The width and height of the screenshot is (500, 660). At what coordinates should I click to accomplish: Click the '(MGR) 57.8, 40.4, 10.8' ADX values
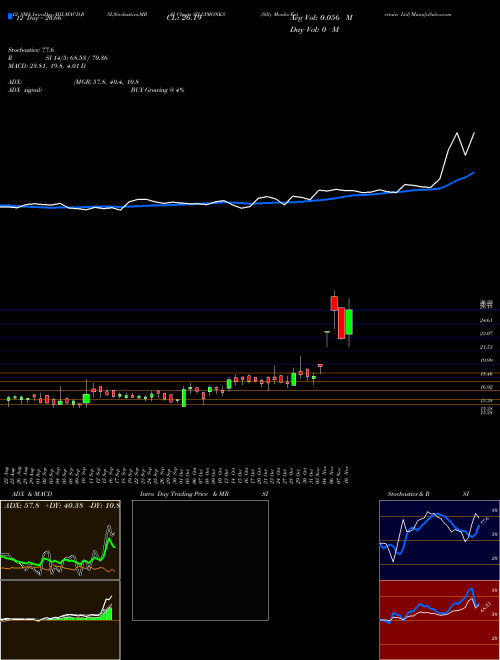pos(106,82)
